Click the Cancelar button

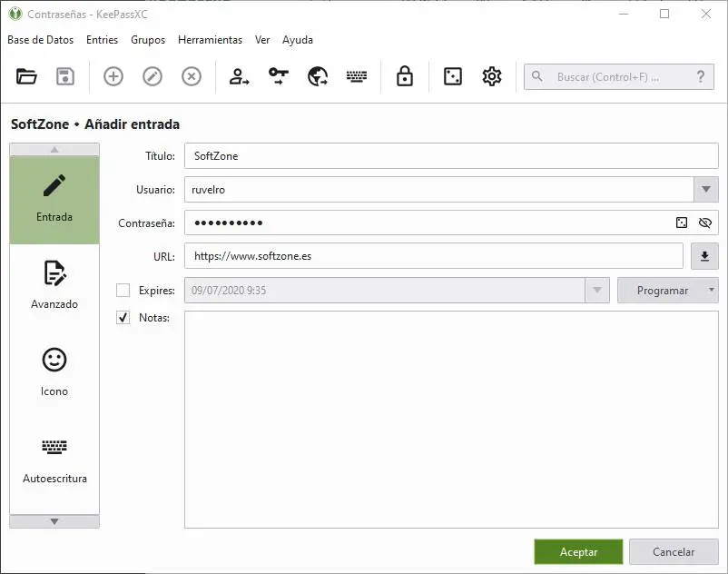point(674,551)
